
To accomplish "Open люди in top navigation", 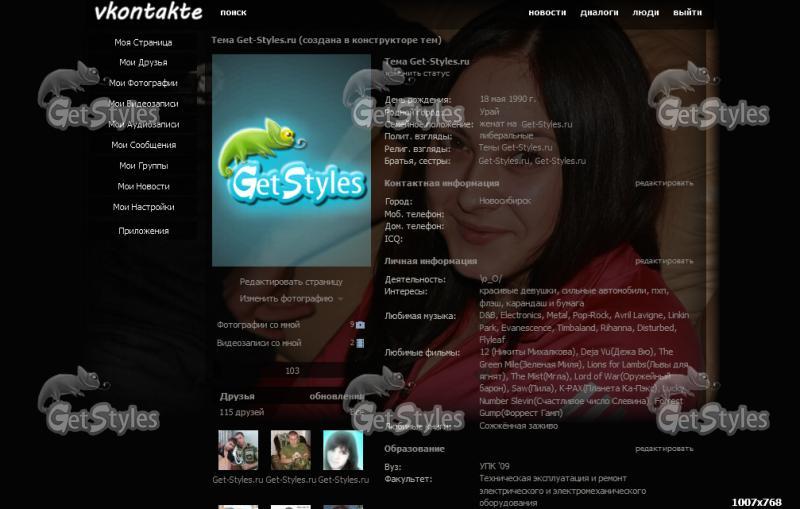I will (645, 12).
